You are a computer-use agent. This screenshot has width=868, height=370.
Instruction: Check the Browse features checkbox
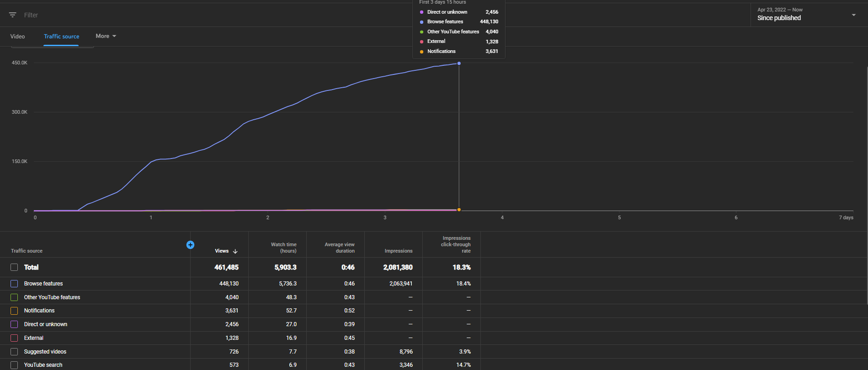click(14, 284)
